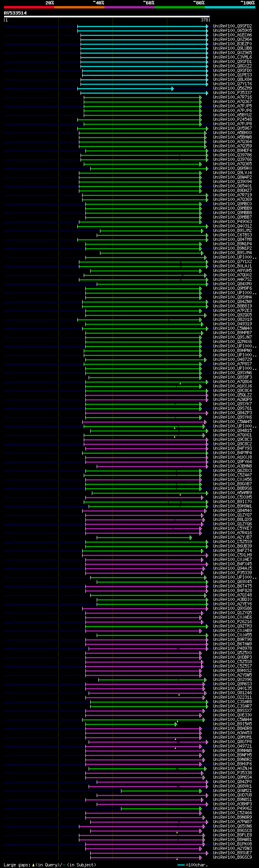Open hit UniRef100_Q9LUB8

(232, 48)
